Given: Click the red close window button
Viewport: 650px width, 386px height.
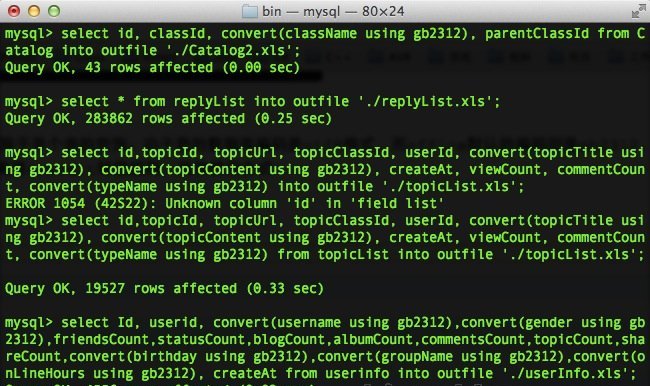Looking at the screenshot, I should (x=14, y=11).
